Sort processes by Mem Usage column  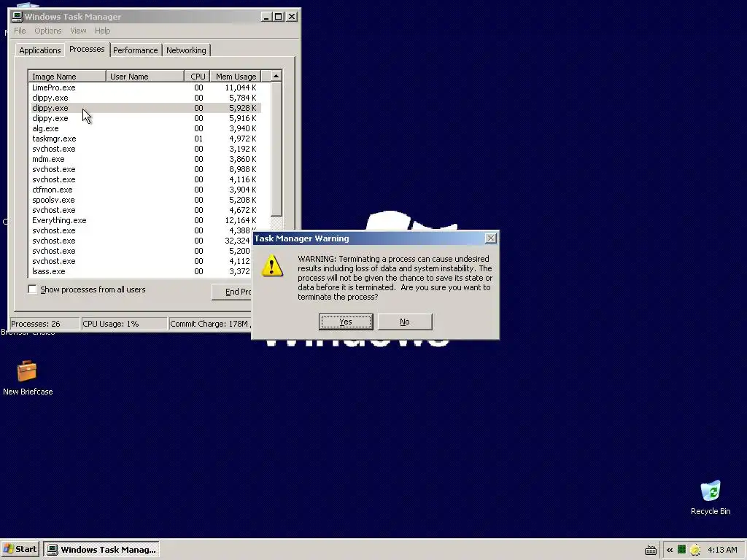point(236,76)
